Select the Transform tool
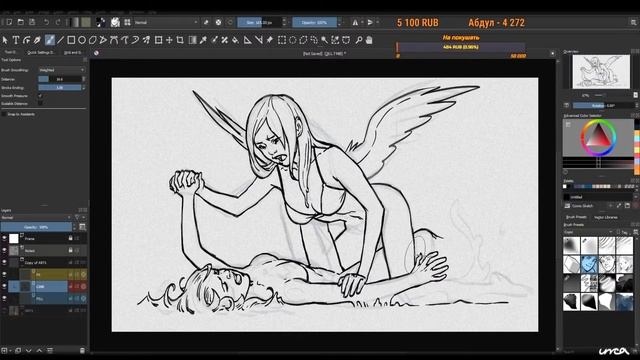The height and width of the screenshot is (360, 640). (158, 40)
